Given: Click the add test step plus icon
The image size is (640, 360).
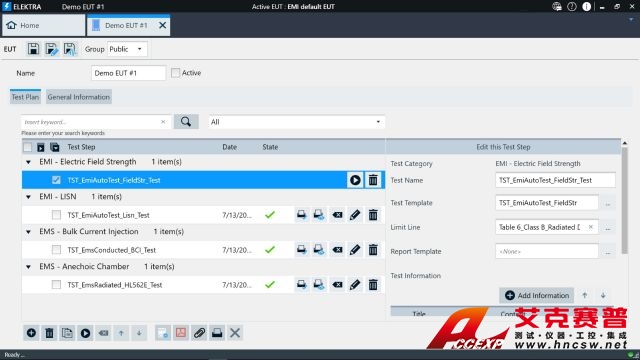Looking at the screenshot, I should 31,333.
